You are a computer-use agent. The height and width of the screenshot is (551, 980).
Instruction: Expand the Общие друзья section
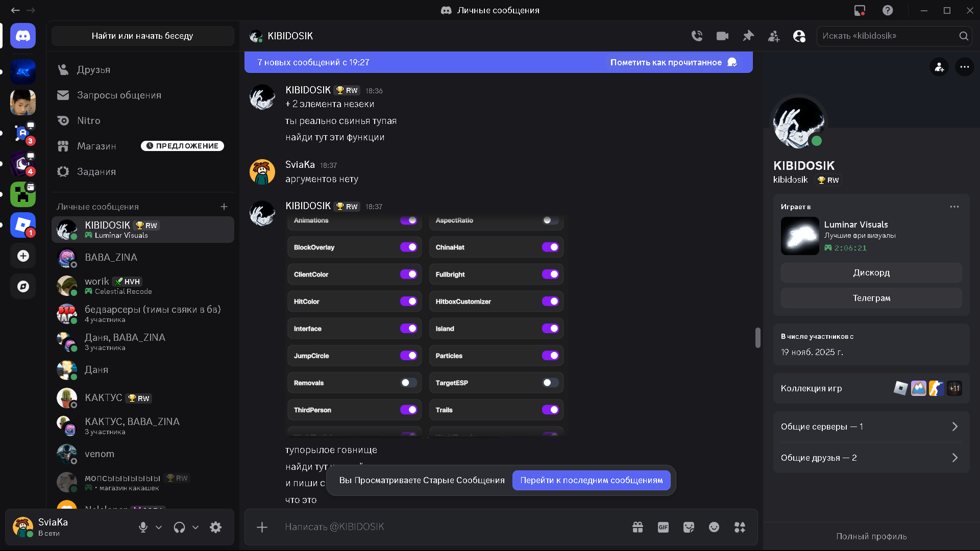coord(871,458)
